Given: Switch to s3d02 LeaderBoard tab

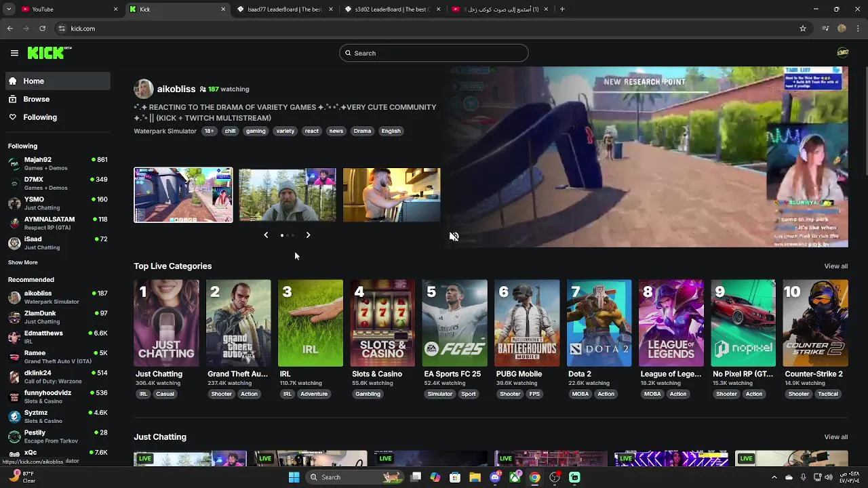Looking at the screenshot, I should click(x=392, y=9).
